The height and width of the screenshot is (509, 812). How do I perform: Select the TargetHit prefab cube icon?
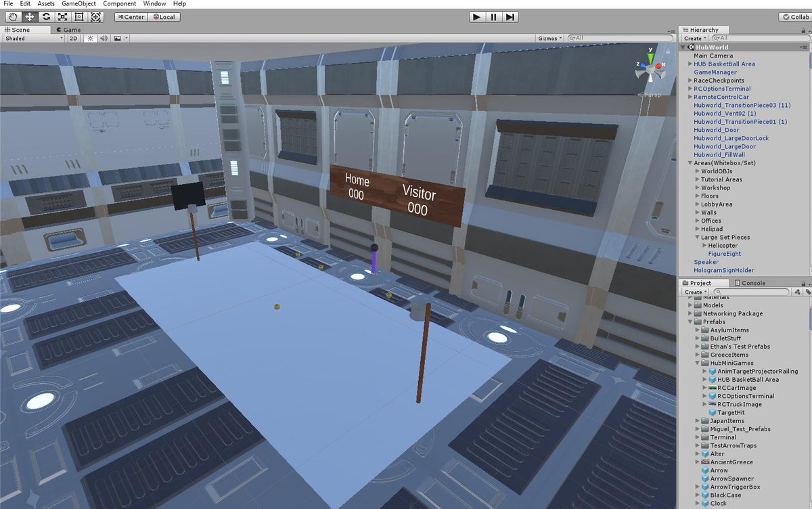click(x=712, y=413)
